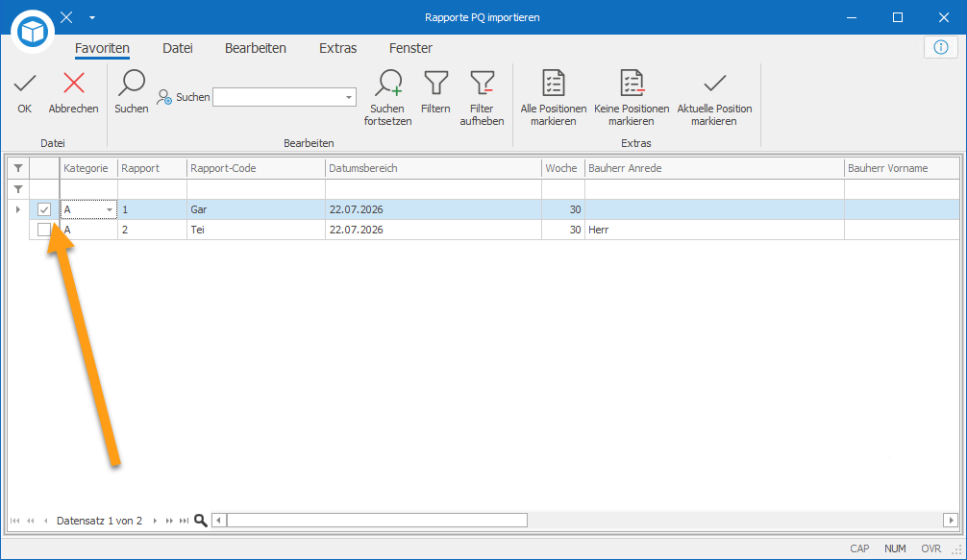Open quick access toolbar dropdown arrow
This screenshot has height=560, width=967.
tap(92, 17)
